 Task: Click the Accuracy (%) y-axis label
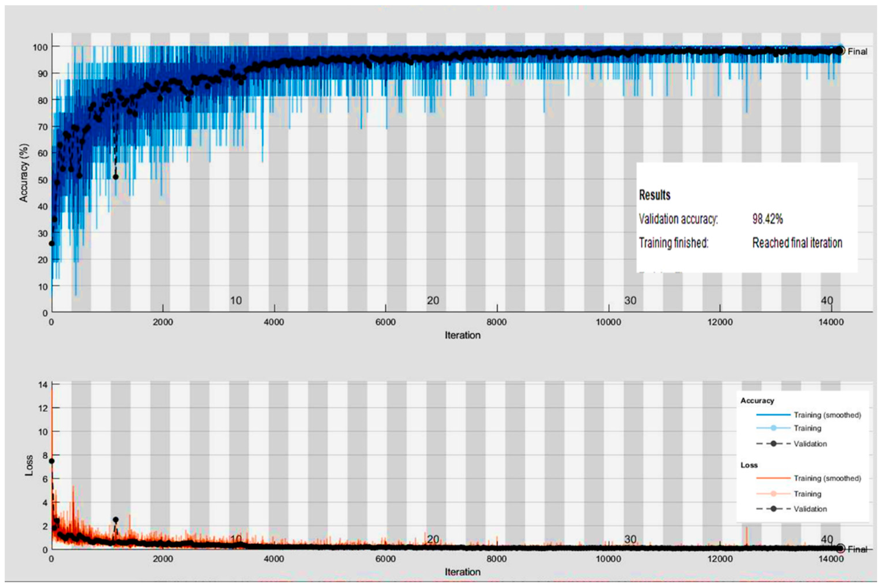[24, 173]
